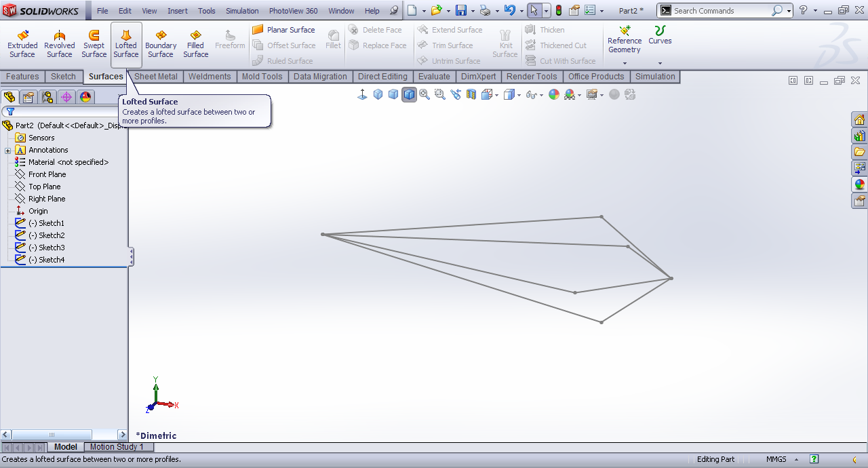Image resolution: width=868 pixels, height=468 pixels.
Task: Click the Zoom to Fit icon
Action: click(425, 94)
